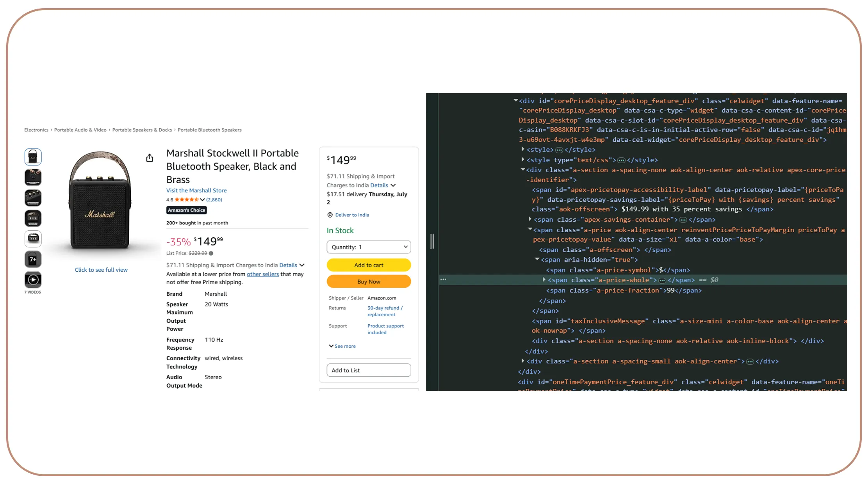
Task: Click Portable Speakers & Docks breadcrumb
Action: [x=142, y=130]
